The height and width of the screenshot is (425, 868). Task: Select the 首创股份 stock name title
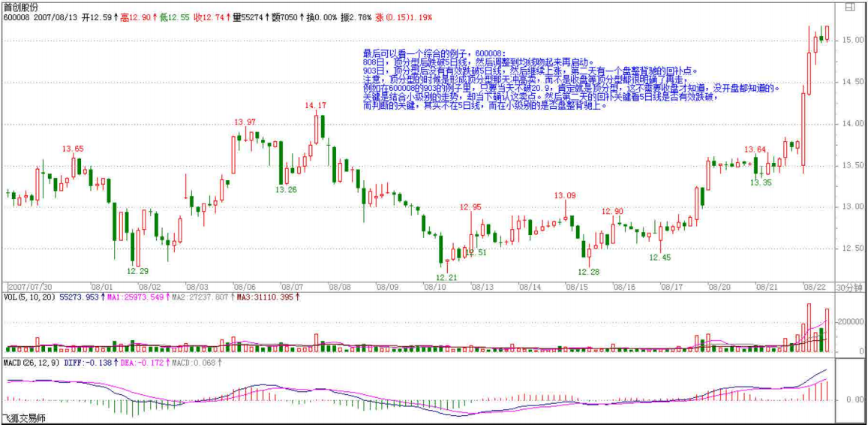point(22,7)
